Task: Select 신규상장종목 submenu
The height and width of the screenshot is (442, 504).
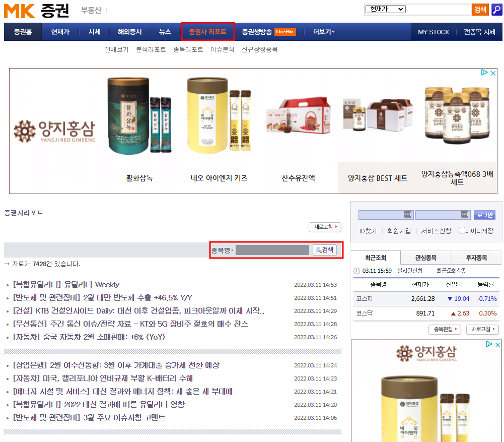Action: [x=259, y=49]
